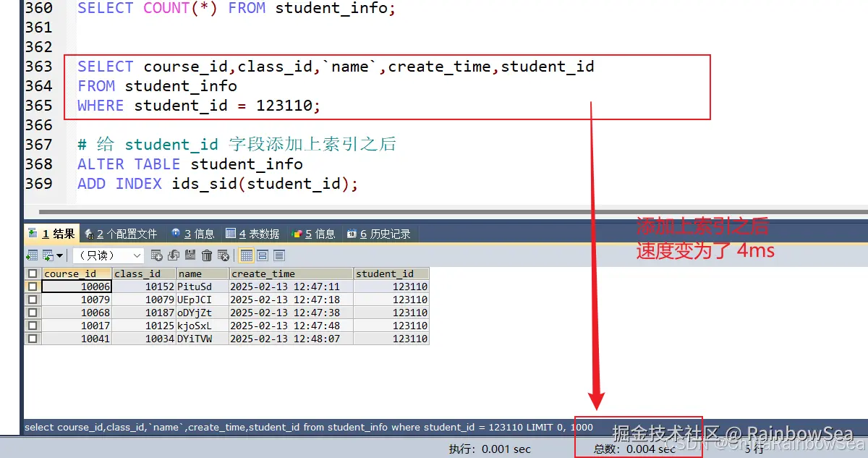
Task: Click the duplicate current row icon
Action: [x=174, y=255]
